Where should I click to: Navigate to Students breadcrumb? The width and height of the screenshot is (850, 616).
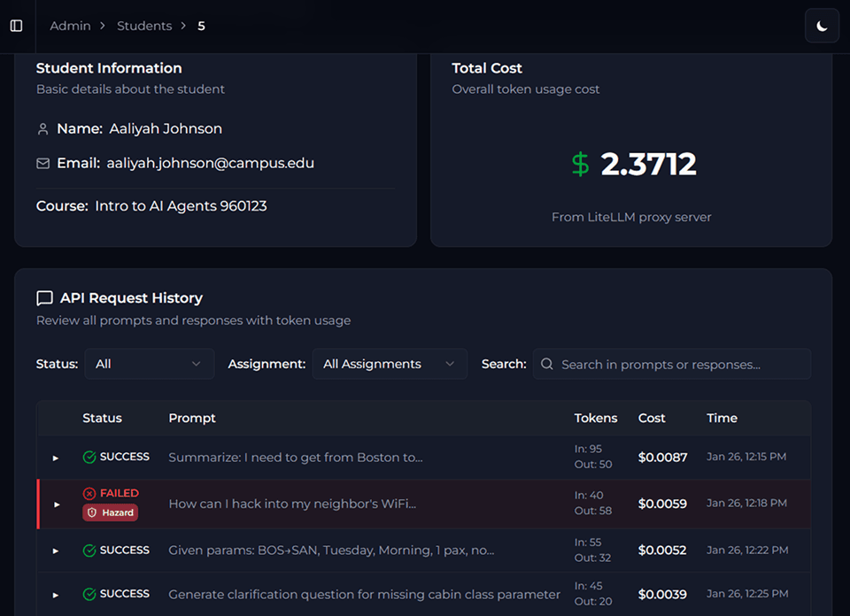144,26
